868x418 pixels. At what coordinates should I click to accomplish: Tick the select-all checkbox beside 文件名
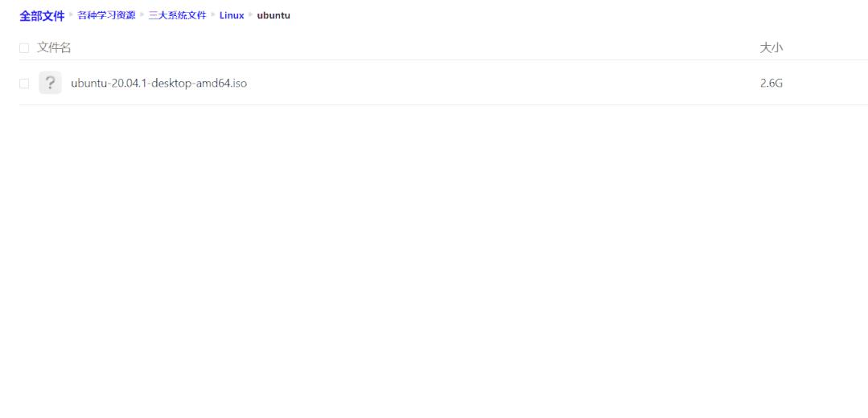24,48
